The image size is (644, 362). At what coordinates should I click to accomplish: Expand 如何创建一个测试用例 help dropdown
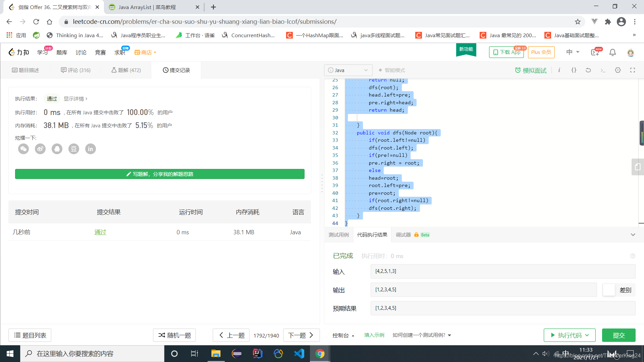(449, 335)
